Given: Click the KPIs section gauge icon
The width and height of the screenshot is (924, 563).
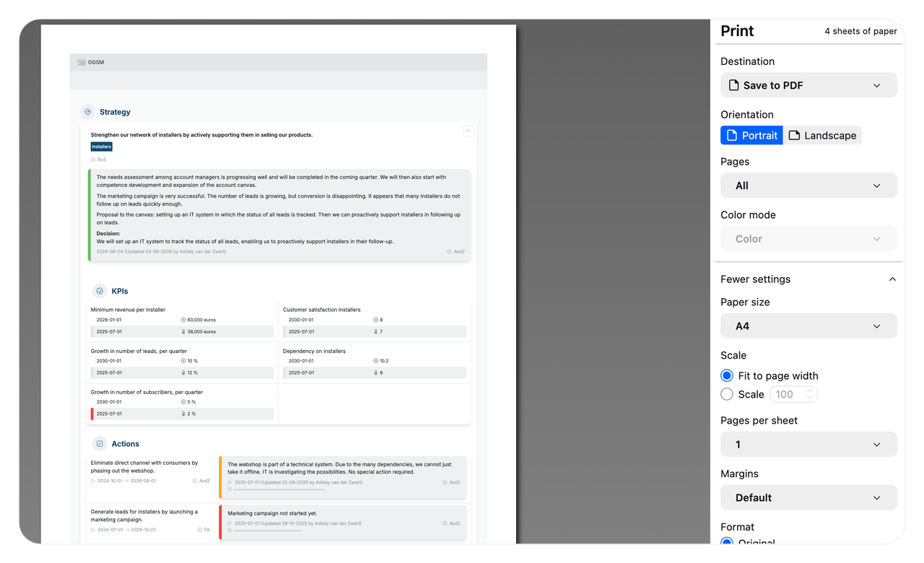Looking at the screenshot, I should click(100, 291).
